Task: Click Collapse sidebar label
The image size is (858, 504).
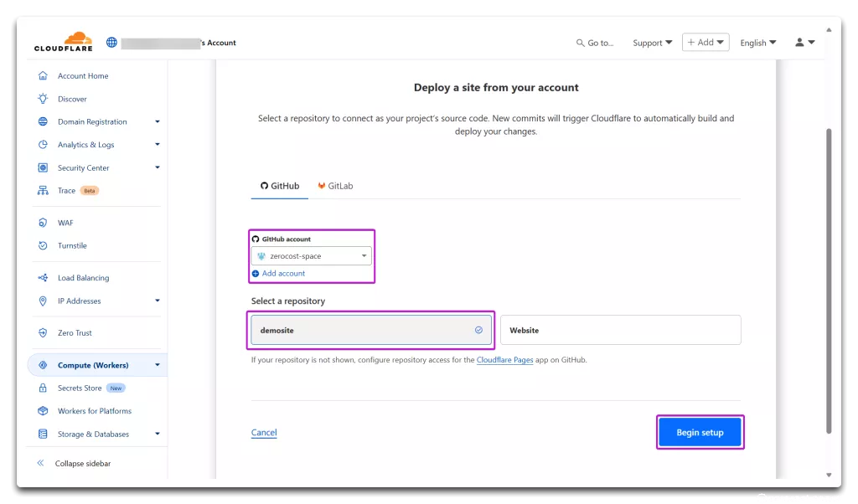Action: tap(83, 463)
